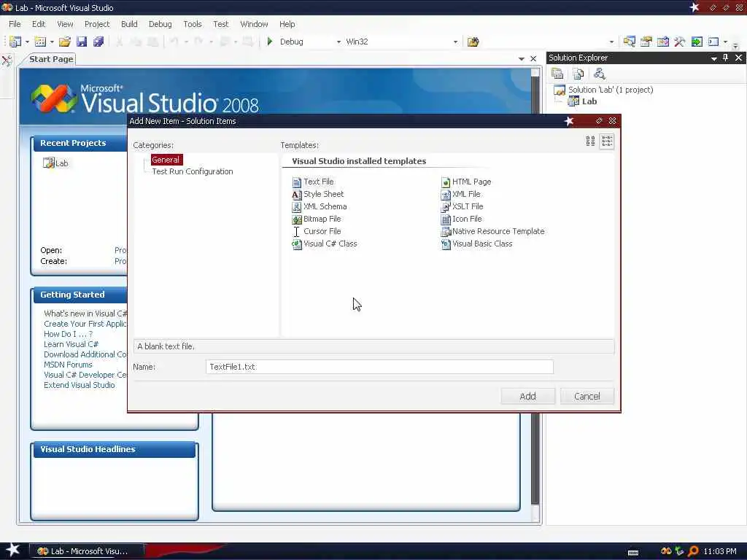Viewport: 747px width, 560px height.
Task: Open the Extend Visual Studio link
Action: click(x=79, y=385)
